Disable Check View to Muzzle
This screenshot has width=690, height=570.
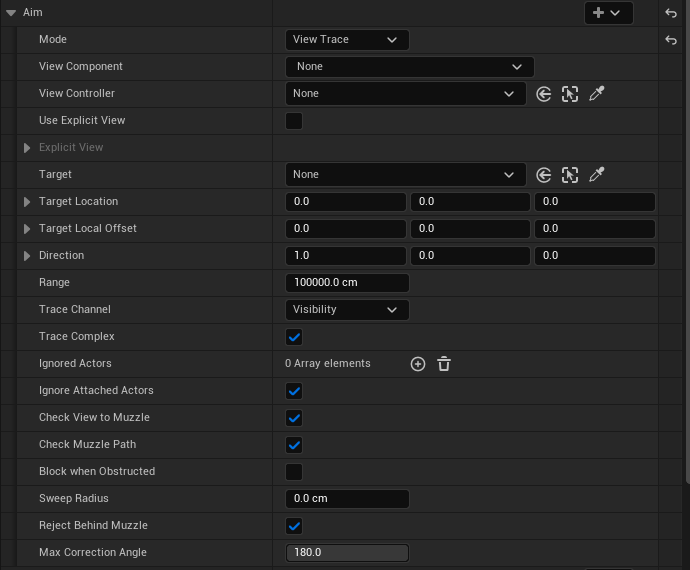(x=294, y=418)
